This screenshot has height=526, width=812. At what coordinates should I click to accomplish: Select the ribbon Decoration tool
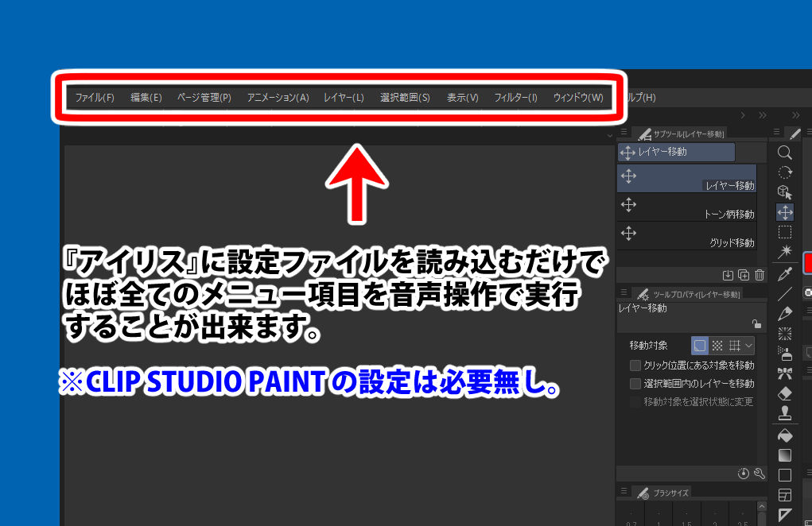[784, 373]
